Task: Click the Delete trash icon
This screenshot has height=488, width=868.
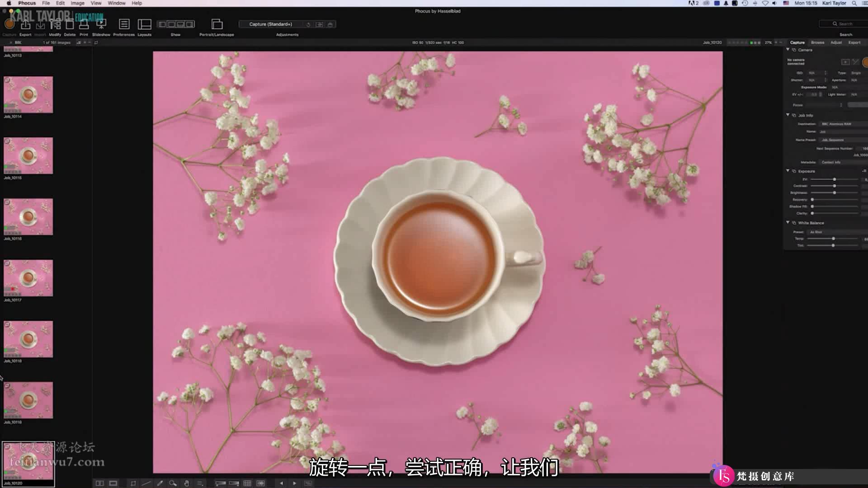Action: point(70,24)
